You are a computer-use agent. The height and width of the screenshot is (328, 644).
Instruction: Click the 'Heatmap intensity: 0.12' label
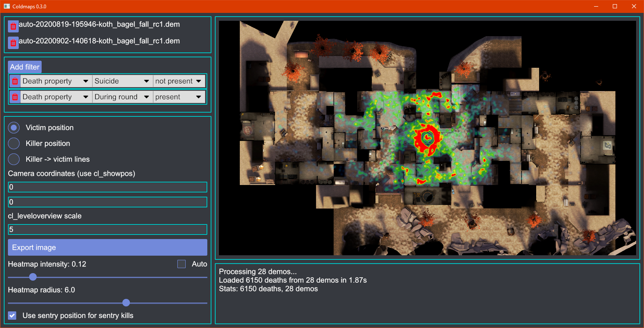[x=47, y=264]
